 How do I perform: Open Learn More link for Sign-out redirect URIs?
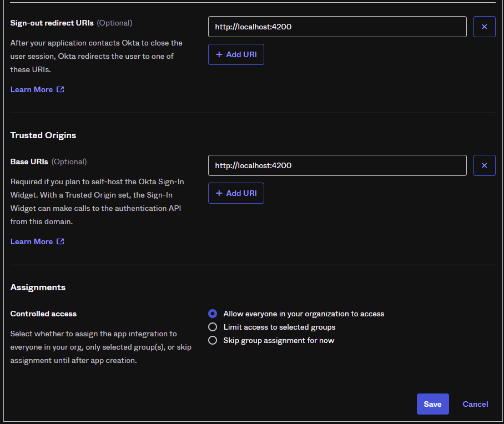tap(37, 89)
